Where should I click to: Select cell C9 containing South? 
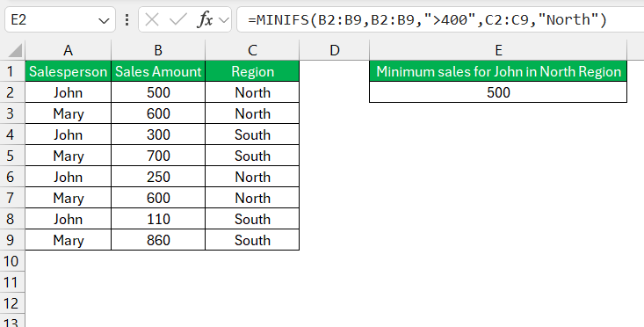(x=252, y=240)
